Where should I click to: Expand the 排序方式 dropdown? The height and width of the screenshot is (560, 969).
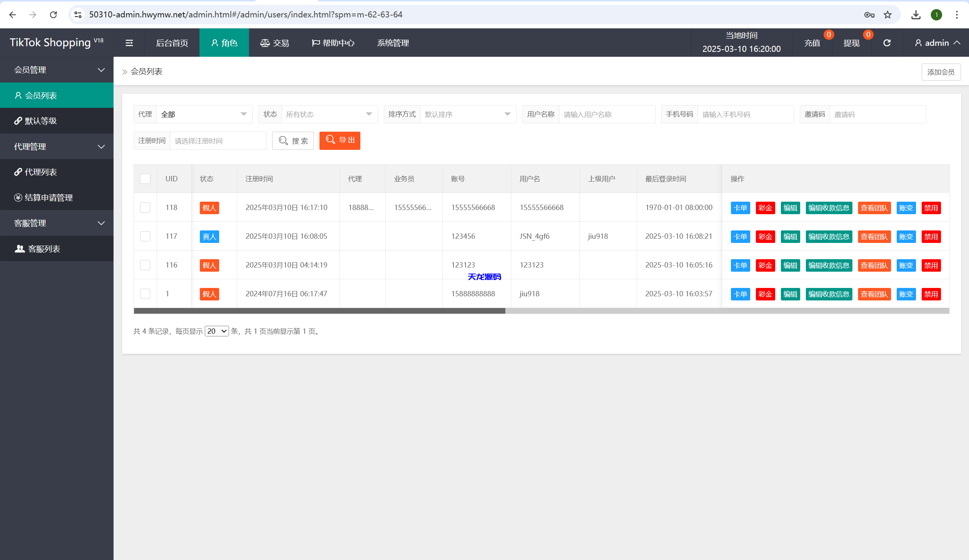click(468, 114)
